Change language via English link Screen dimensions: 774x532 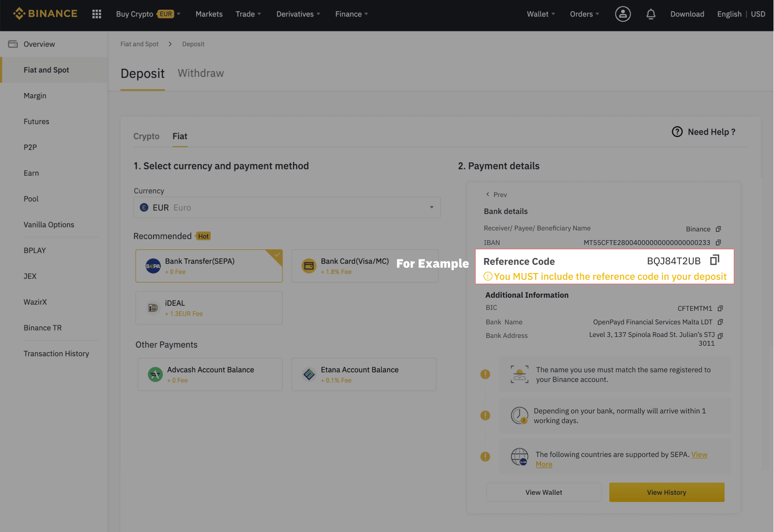tap(729, 14)
